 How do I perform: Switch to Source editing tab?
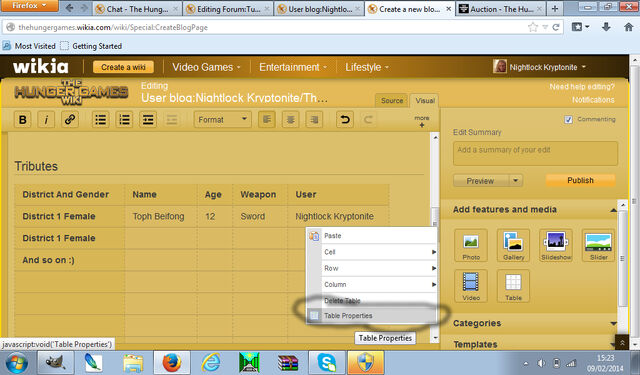tap(392, 100)
